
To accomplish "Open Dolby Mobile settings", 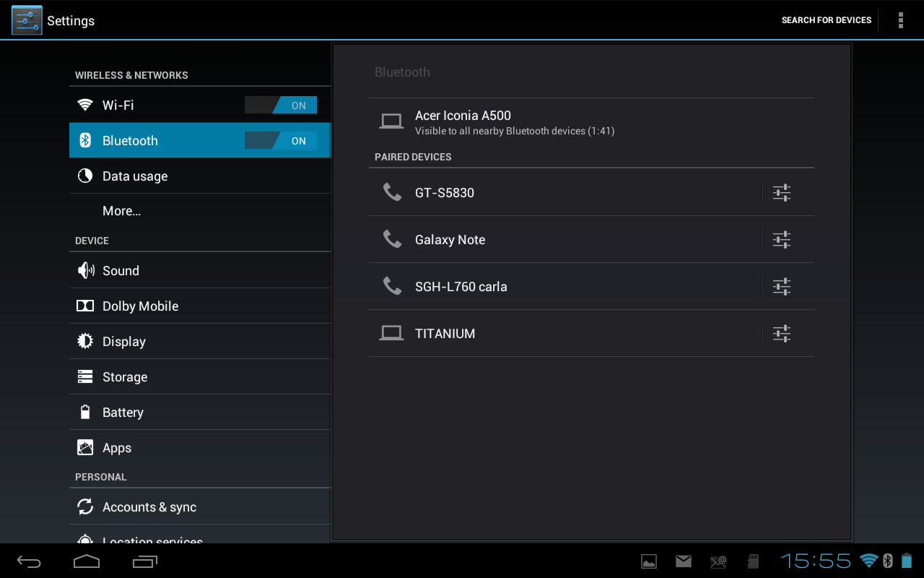I will [200, 306].
